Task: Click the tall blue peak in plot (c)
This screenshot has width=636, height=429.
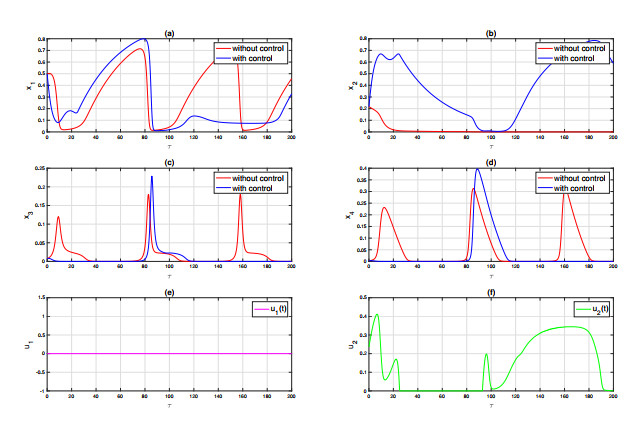Action: 151,178
